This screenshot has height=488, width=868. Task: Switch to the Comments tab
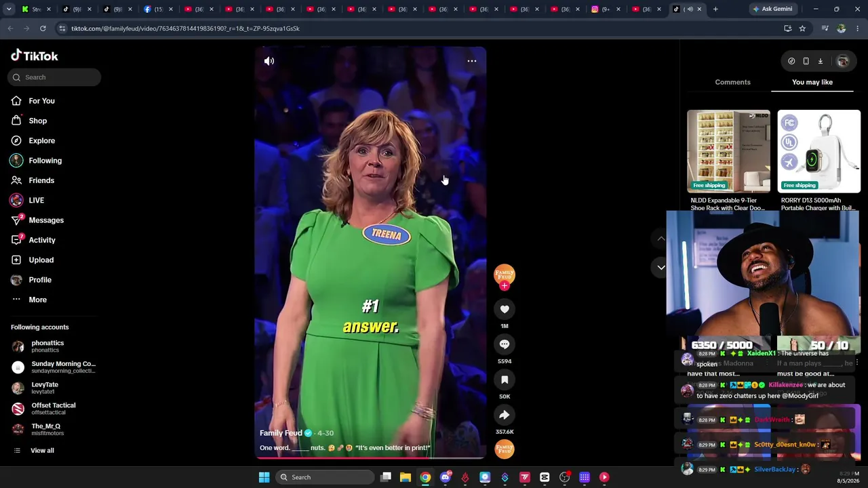pos(732,82)
